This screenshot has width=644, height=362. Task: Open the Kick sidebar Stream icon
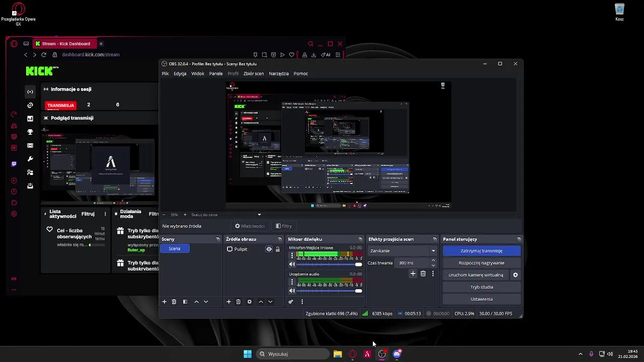point(30,92)
